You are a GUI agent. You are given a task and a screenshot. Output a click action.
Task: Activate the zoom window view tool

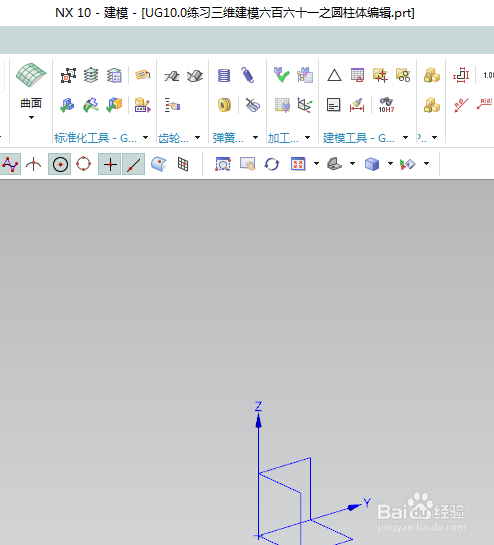pos(223,164)
